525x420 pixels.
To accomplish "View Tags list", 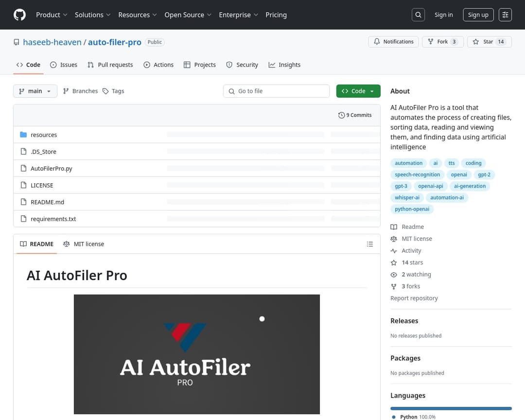I will coord(113,91).
